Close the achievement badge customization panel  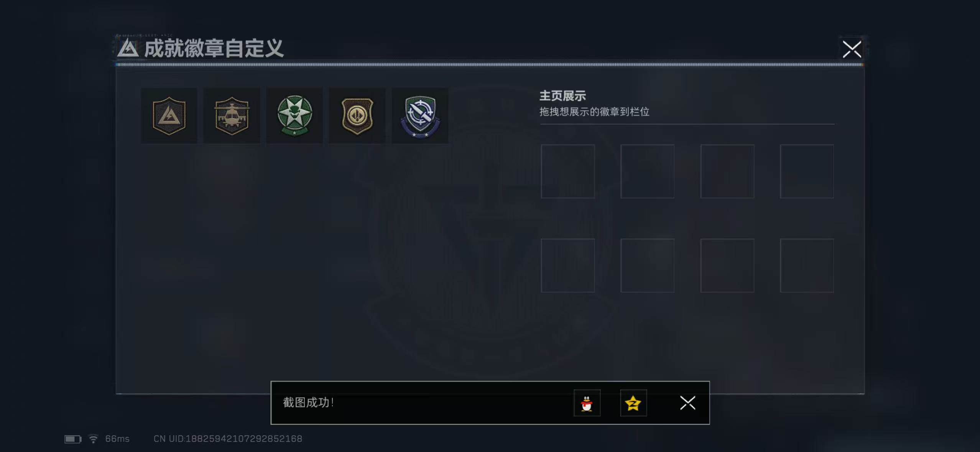click(x=852, y=49)
